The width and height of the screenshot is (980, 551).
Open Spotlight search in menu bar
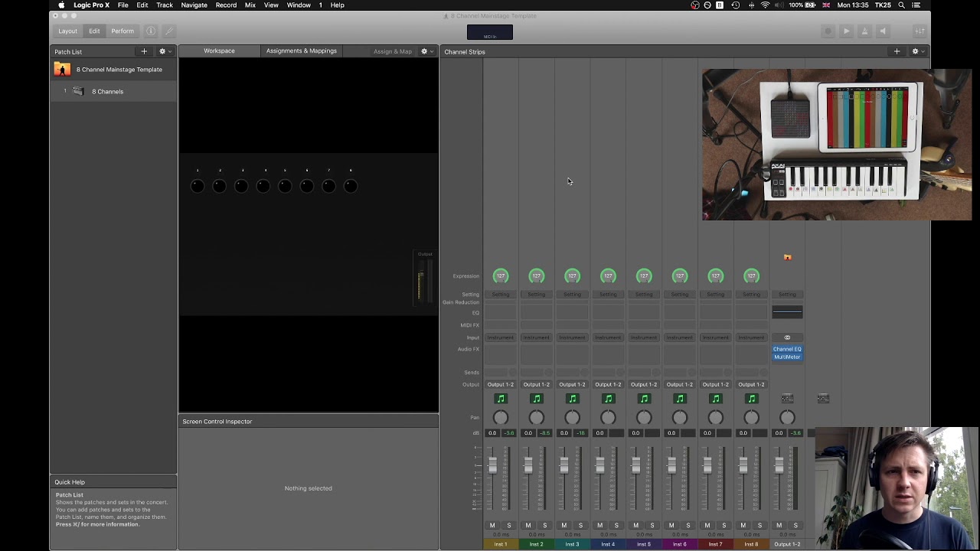point(902,5)
